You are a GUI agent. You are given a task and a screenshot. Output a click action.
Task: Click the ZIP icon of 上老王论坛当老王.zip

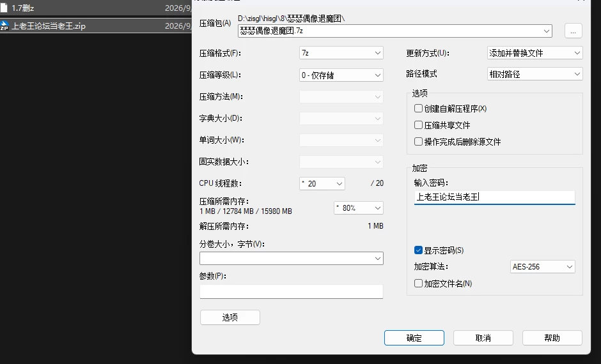(x=4, y=26)
